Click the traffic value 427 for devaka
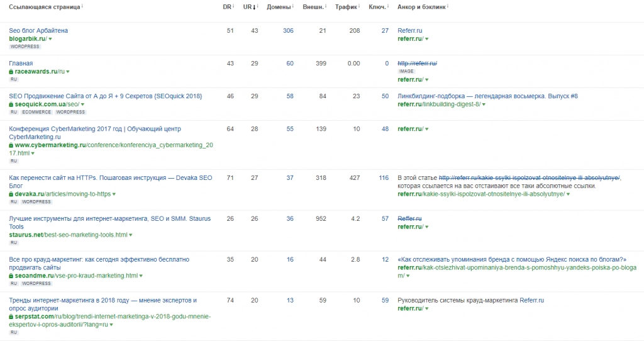Viewport: 644px width, 341px height. 355,178
